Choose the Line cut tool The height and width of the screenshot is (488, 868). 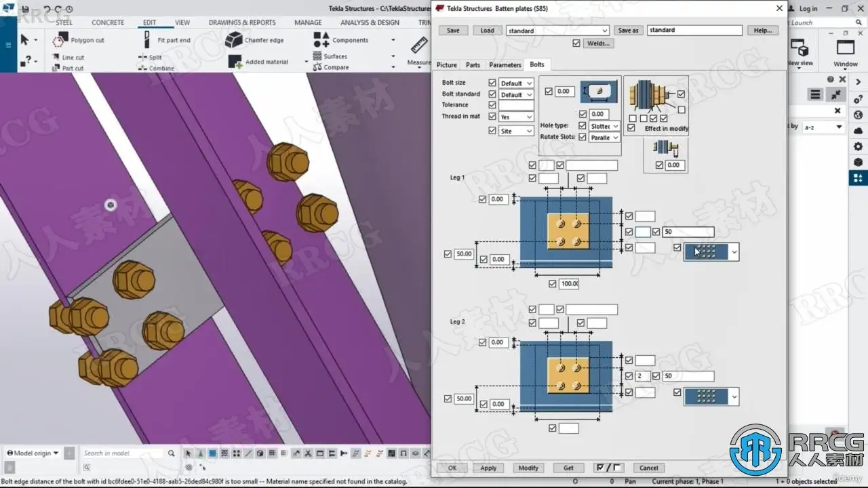[68, 58]
